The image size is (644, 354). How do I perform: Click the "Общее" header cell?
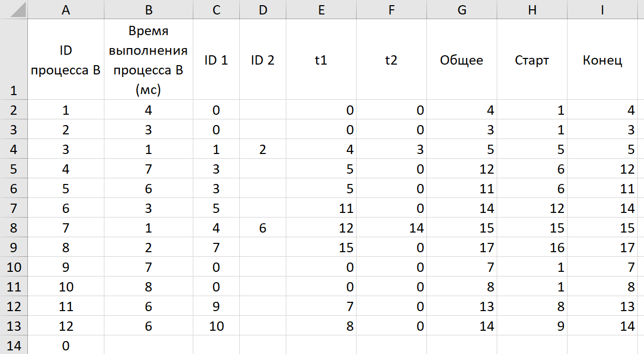pyautogui.click(x=462, y=60)
